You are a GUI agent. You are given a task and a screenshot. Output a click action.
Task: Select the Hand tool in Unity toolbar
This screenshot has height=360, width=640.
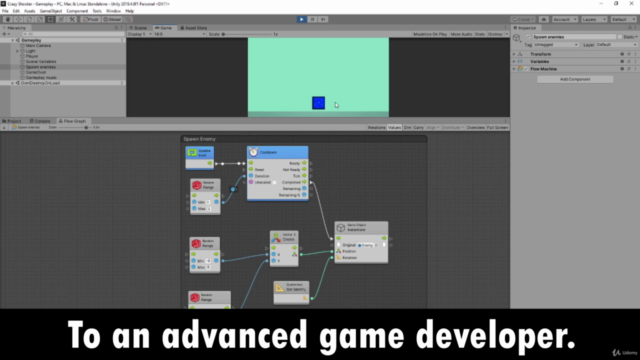[8, 19]
